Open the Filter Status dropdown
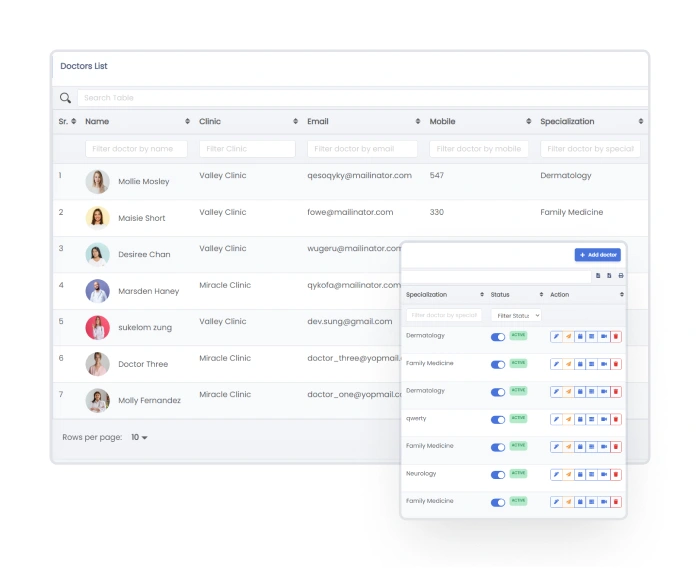 pyautogui.click(x=516, y=315)
